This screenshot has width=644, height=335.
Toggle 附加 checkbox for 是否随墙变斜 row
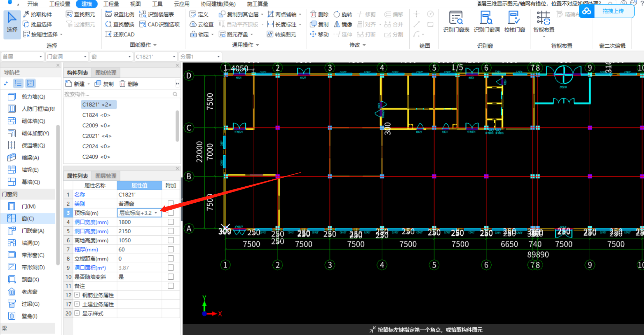point(171,276)
